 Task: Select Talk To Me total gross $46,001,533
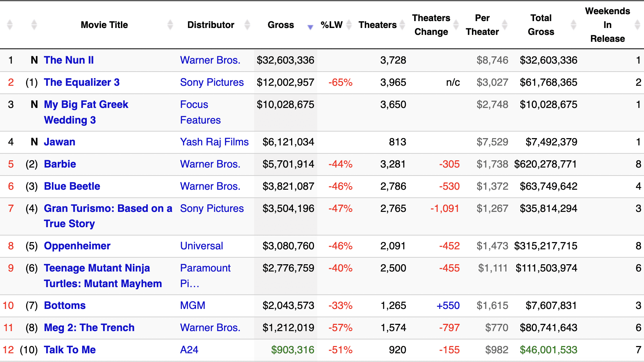click(x=549, y=350)
